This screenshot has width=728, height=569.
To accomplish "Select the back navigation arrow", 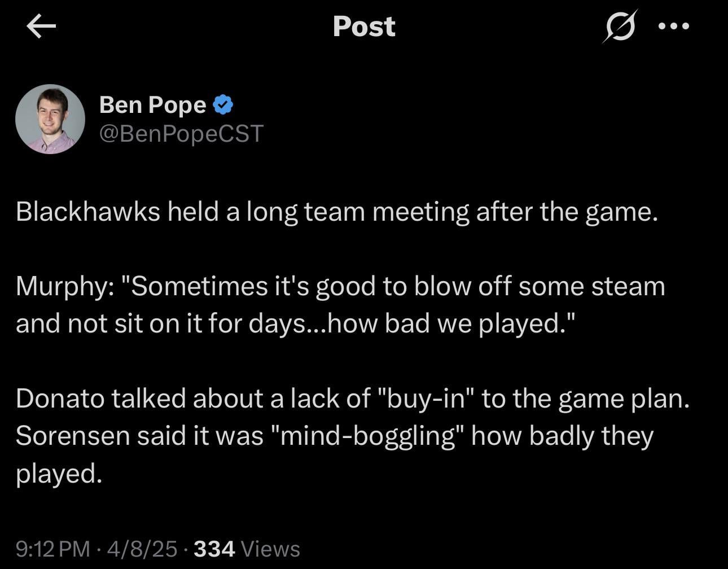I will click(x=41, y=27).
